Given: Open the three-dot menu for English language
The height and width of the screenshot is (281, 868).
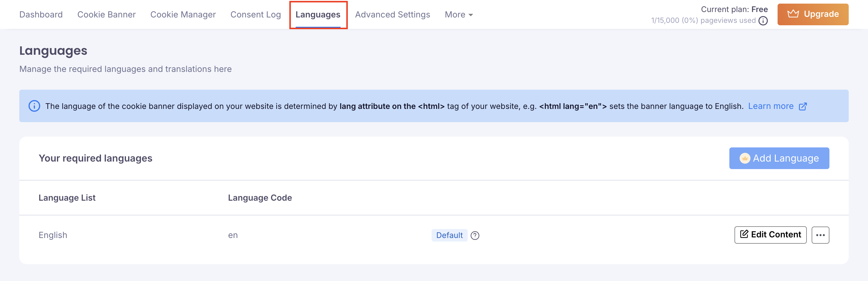Looking at the screenshot, I should tap(821, 235).
